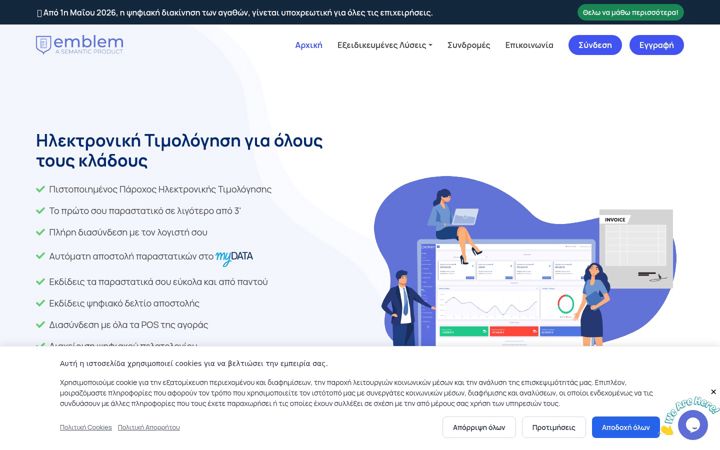Click the INVOICE document graphic
720x450 pixels.
coord(636,249)
